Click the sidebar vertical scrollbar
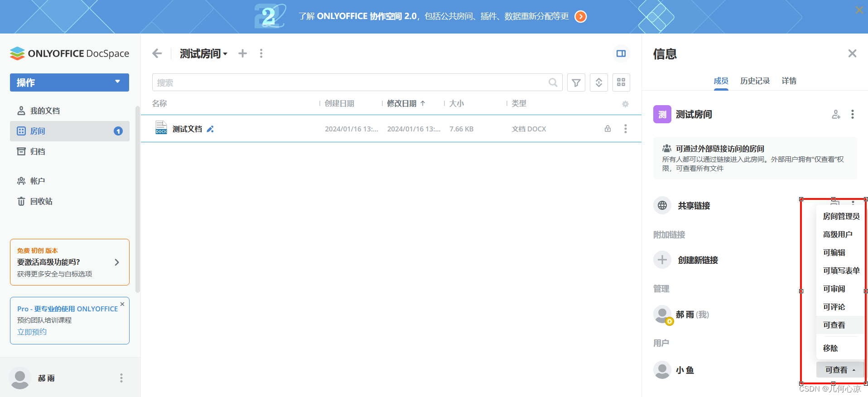868x397 pixels. click(138, 199)
